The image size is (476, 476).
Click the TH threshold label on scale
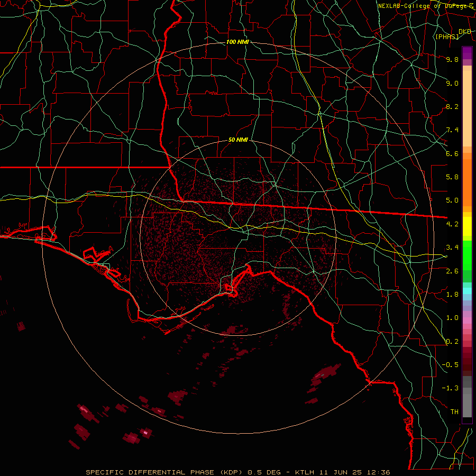click(454, 412)
